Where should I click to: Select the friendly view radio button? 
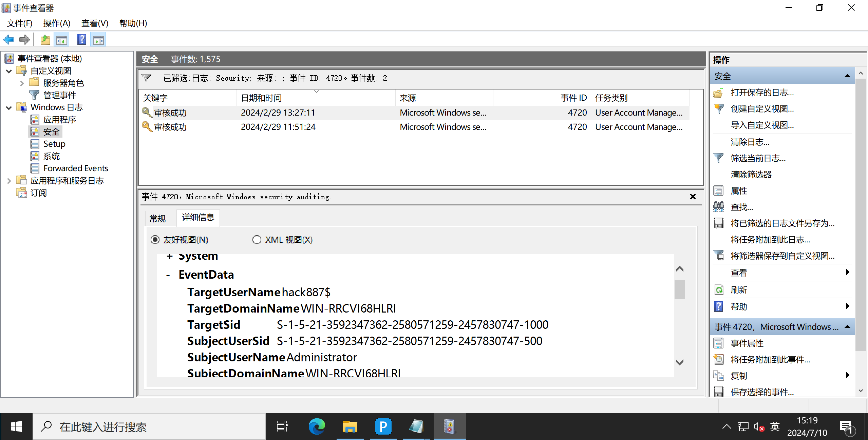coord(155,240)
